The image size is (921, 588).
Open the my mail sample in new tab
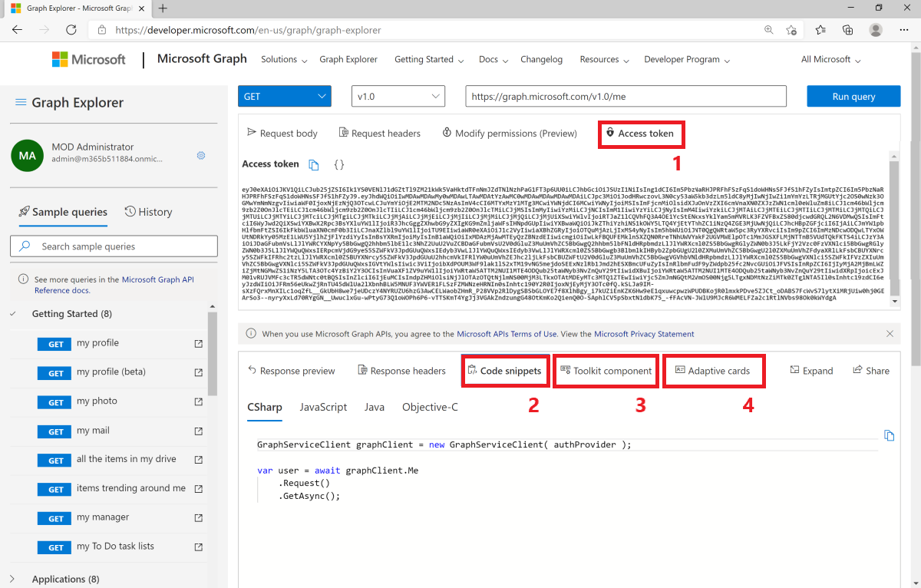[198, 431]
